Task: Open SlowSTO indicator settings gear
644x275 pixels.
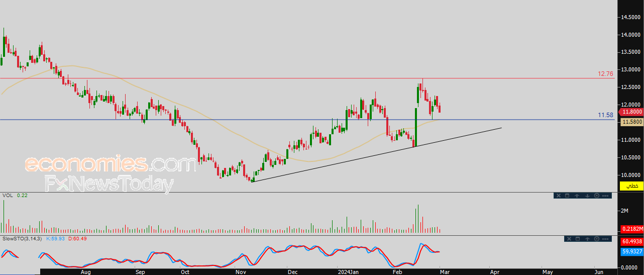Action: 597,239
